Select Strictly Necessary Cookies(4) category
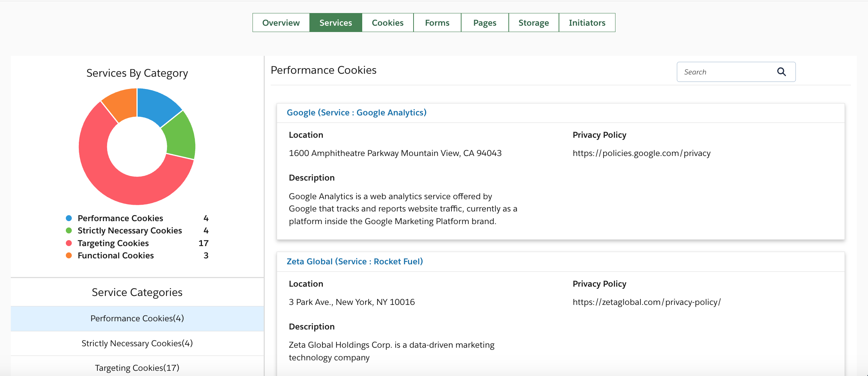The image size is (868, 376). point(137,343)
